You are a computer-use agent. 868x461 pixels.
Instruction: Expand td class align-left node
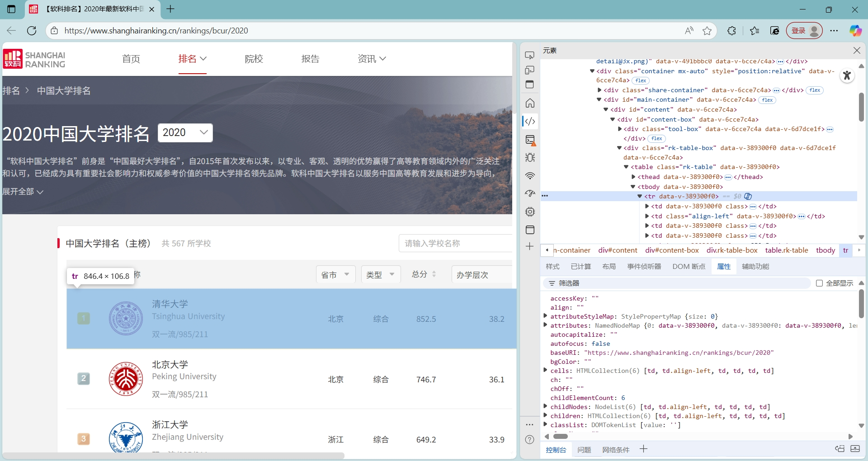click(647, 216)
